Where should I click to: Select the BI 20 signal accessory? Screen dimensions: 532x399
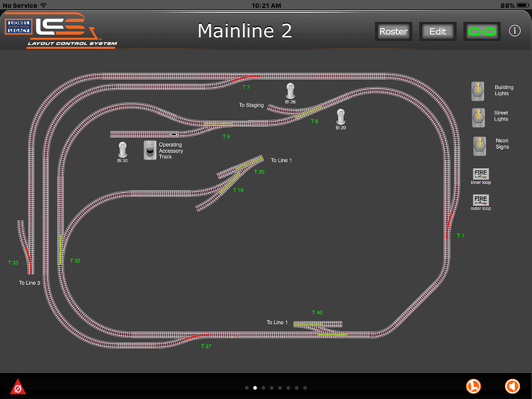pyautogui.click(x=341, y=117)
